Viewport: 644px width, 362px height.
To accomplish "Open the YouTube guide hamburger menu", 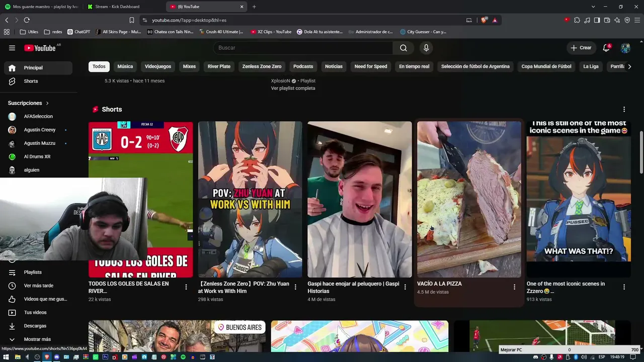I will 12,48.
